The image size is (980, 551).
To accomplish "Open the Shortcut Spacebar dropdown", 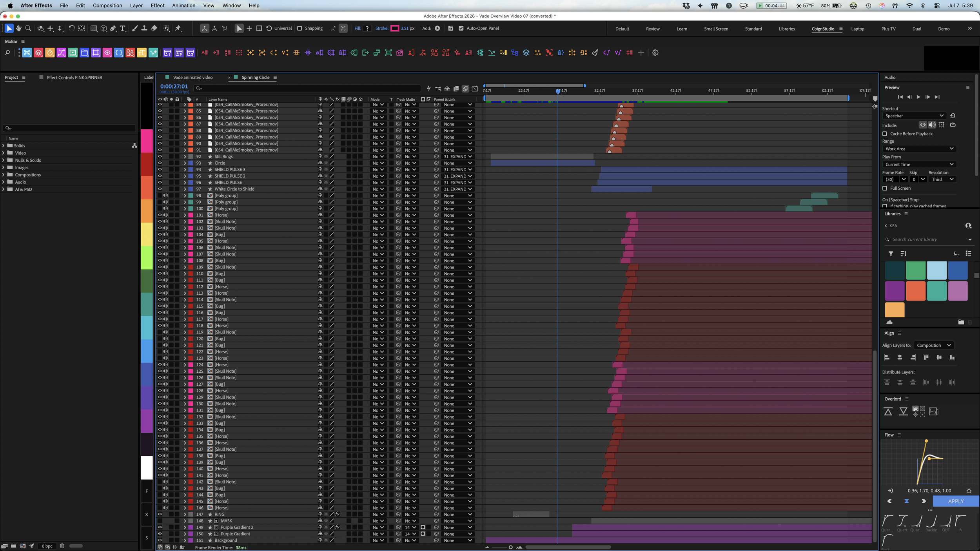I will (x=915, y=116).
